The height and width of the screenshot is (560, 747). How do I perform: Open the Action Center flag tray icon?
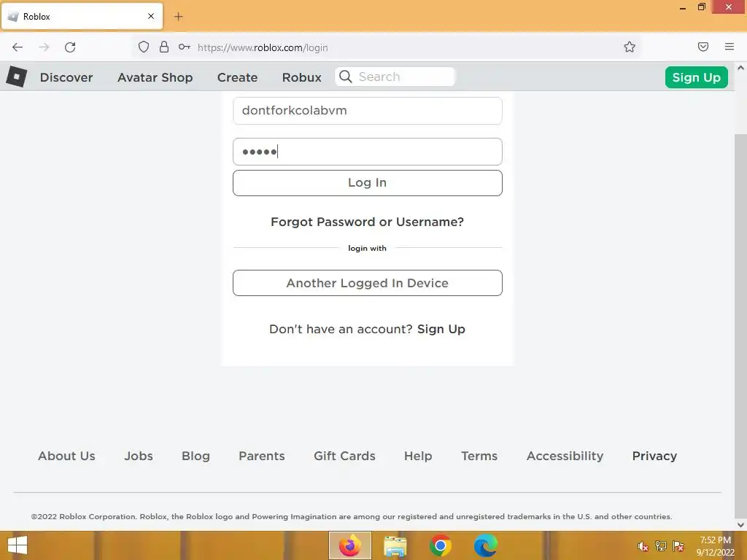point(678,545)
